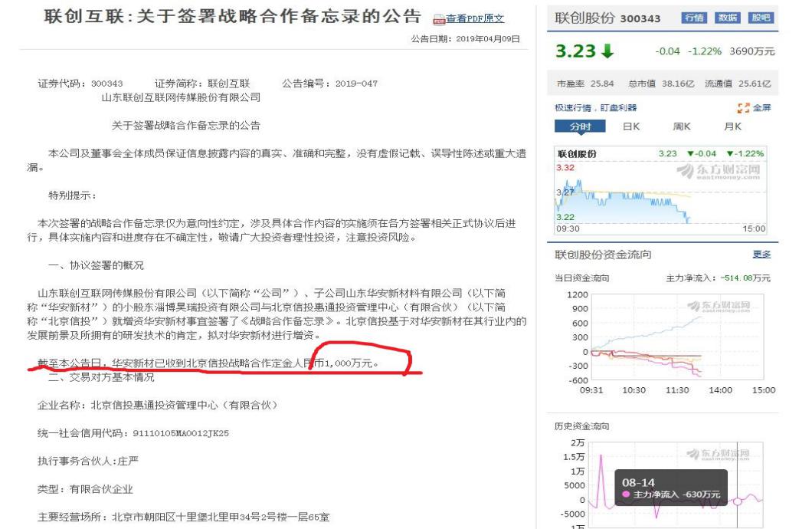Click the green down arrow beside 3.23
This screenshot has height=529, width=812.
click(x=607, y=51)
